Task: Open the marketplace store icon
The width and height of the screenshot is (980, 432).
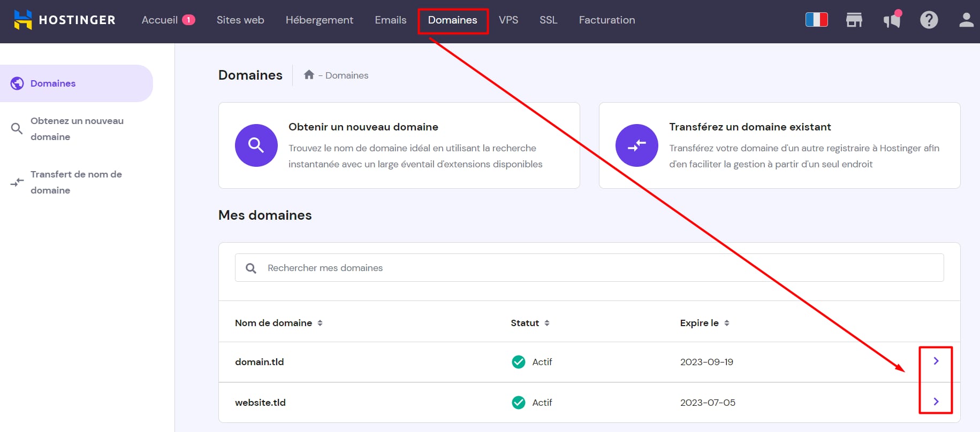Action: (854, 20)
